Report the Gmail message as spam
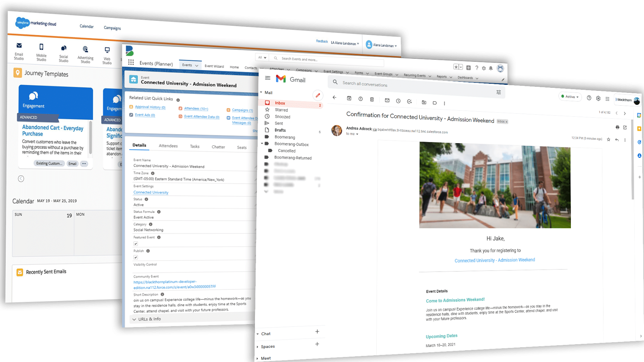This screenshot has width=644, height=362. click(x=361, y=99)
